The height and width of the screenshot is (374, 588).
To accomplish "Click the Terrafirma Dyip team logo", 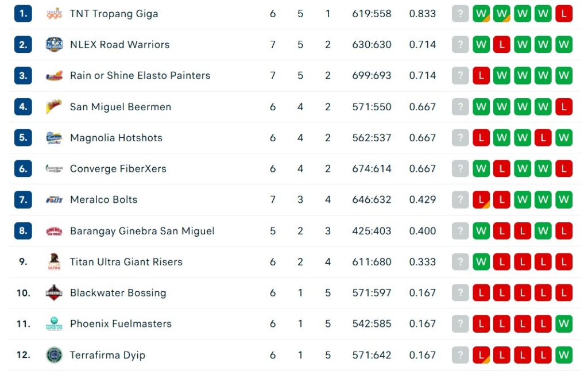I will (x=53, y=354).
